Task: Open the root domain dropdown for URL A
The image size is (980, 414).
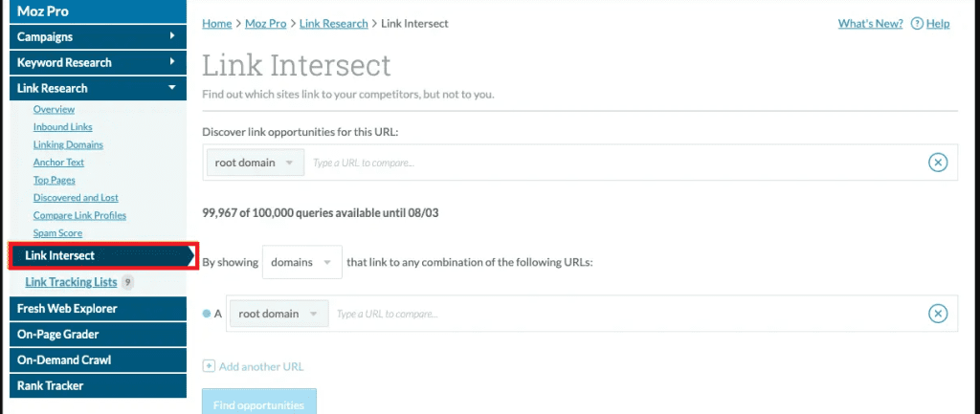Action: pos(278,314)
